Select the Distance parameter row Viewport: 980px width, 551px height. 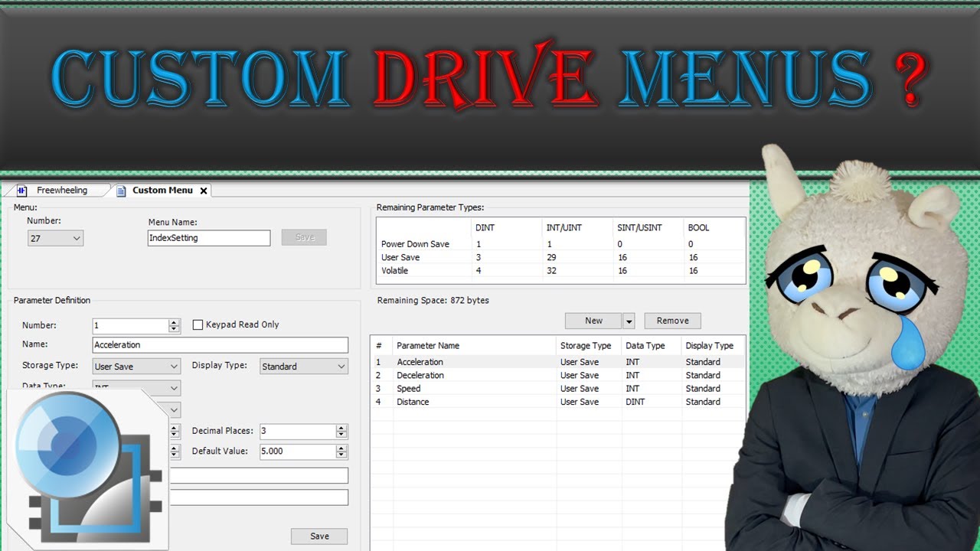coord(557,402)
